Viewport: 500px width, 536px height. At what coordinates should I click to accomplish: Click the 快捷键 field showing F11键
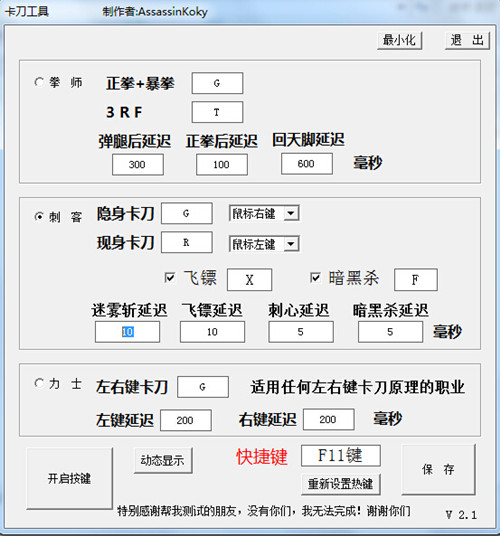coord(341,456)
